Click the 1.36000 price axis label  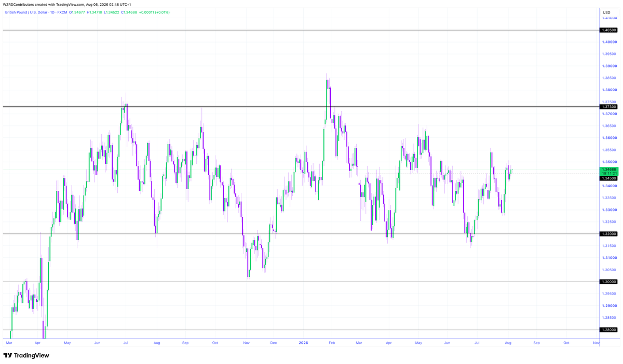point(608,138)
